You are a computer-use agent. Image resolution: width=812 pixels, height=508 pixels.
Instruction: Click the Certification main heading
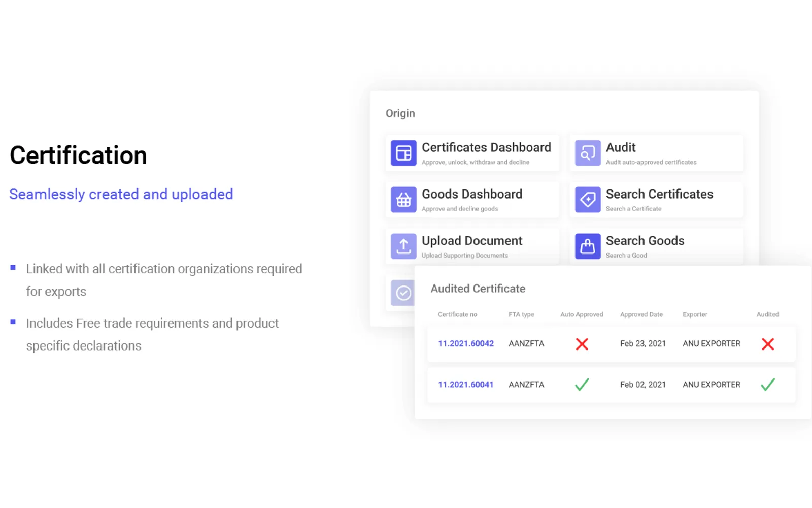click(x=78, y=155)
